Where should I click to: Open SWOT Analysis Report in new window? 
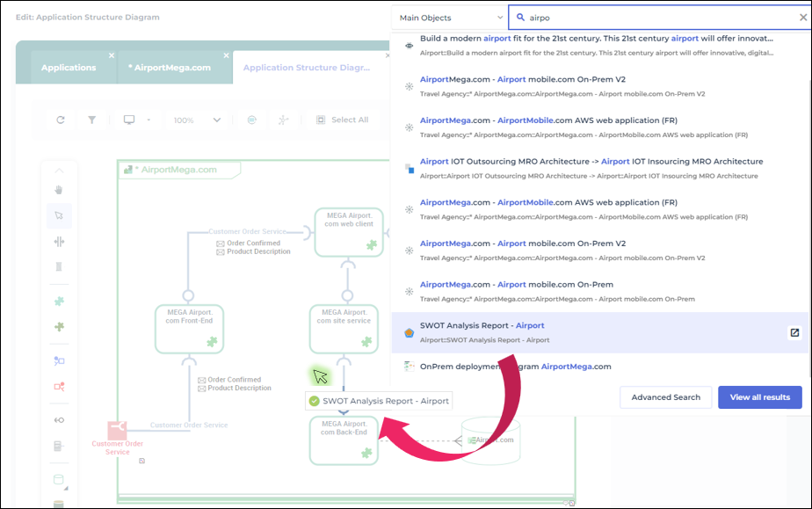pyautogui.click(x=794, y=332)
